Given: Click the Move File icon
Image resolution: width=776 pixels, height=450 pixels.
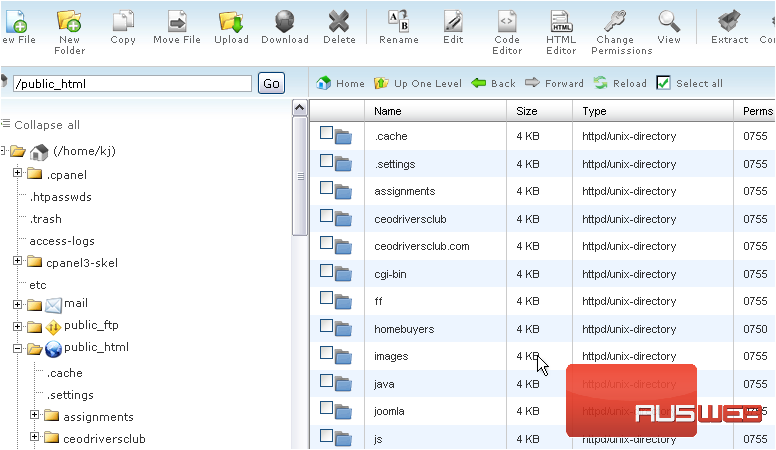Looking at the screenshot, I should point(177,22).
